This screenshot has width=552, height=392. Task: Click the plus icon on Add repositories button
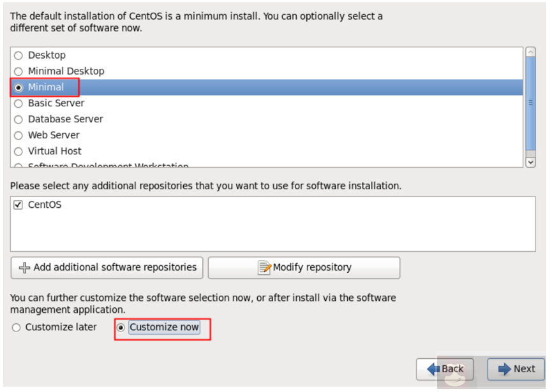26,268
